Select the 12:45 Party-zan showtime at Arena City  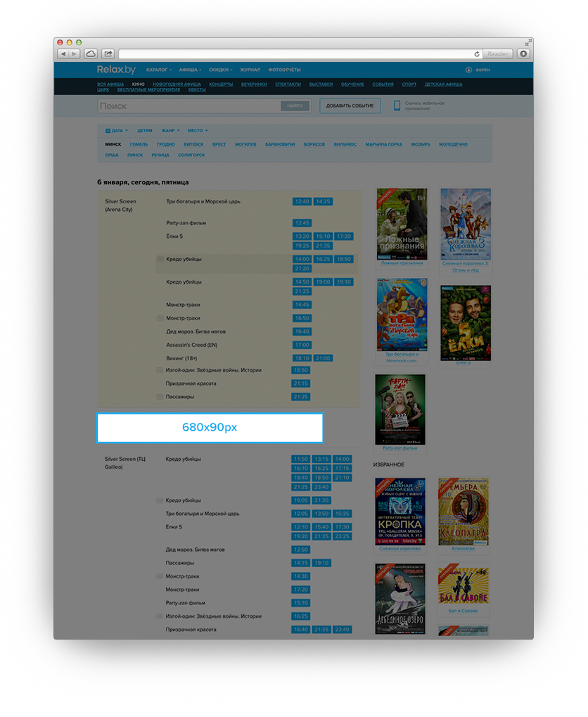(302, 223)
